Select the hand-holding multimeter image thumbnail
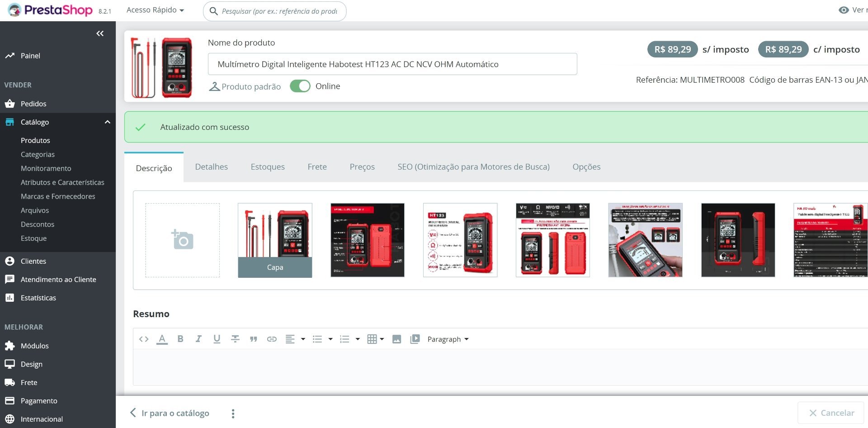 point(646,240)
